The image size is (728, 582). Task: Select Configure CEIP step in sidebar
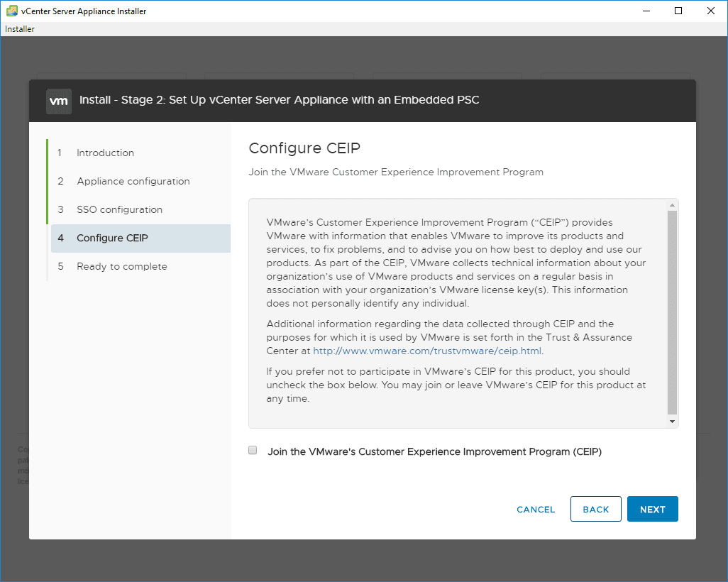coord(112,238)
